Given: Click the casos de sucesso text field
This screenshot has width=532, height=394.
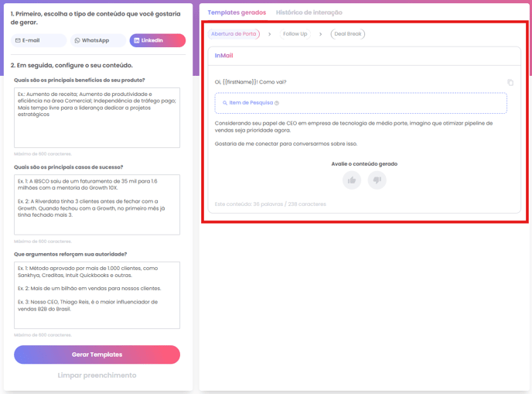Looking at the screenshot, I should 97,204.
